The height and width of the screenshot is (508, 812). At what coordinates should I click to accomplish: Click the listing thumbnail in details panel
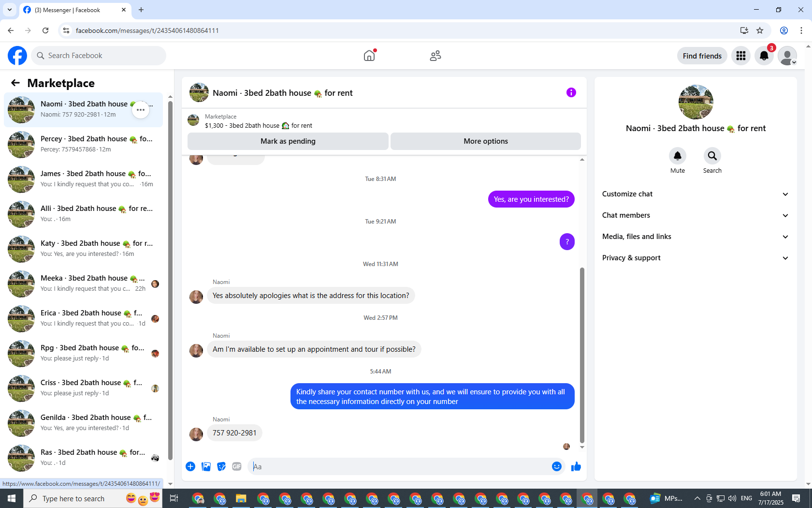coord(696,102)
